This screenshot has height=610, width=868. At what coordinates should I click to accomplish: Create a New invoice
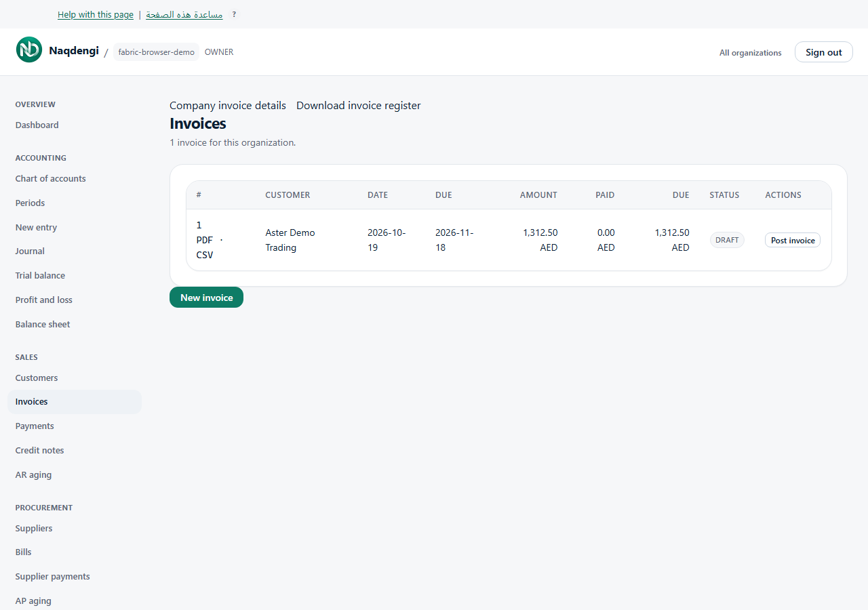click(x=206, y=298)
